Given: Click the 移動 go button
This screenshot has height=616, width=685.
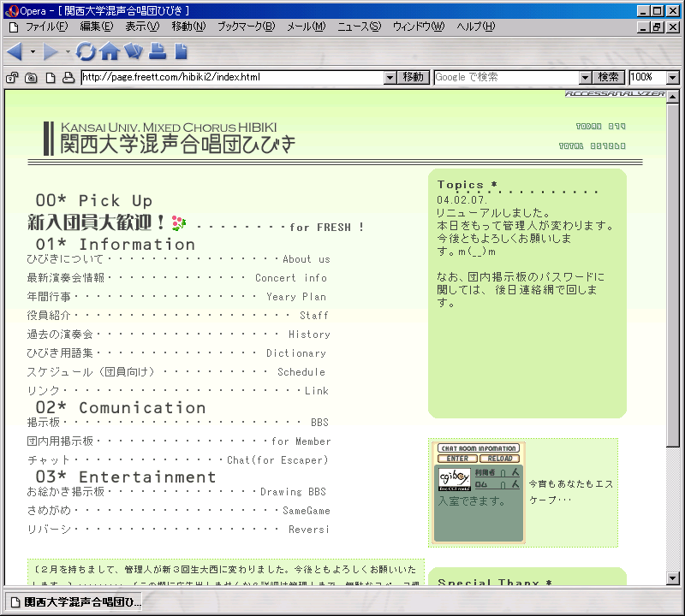Looking at the screenshot, I should coord(414,78).
